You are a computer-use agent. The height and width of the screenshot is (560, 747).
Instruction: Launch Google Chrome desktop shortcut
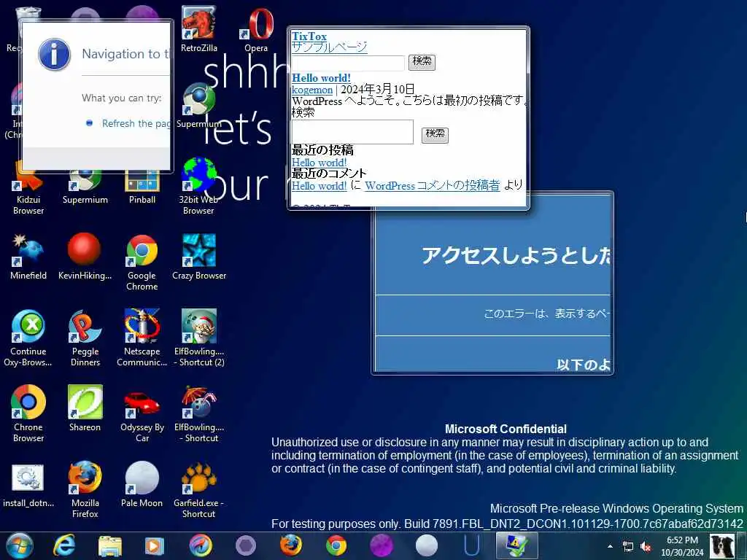click(142, 262)
